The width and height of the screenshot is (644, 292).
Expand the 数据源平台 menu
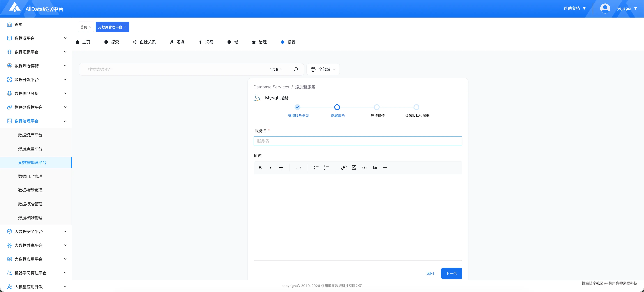[65, 38]
